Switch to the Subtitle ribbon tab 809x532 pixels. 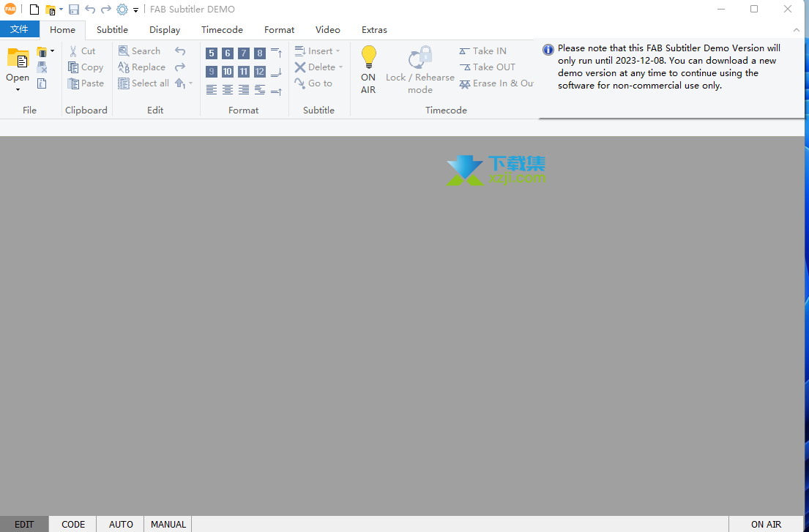pos(112,30)
